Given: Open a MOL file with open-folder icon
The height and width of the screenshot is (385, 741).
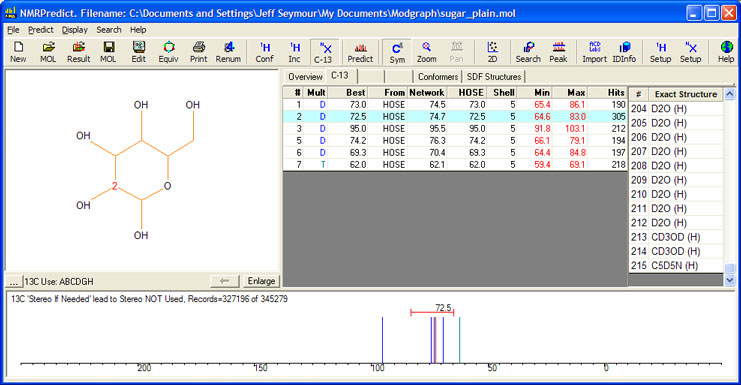Looking at the screenshot, I should (x=48, y=52).
